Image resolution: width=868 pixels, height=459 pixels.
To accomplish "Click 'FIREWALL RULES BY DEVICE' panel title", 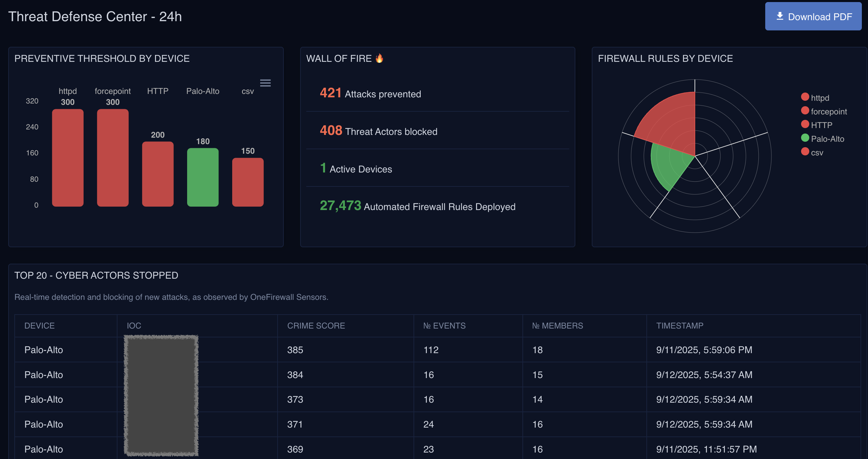I will pos(665,58).
